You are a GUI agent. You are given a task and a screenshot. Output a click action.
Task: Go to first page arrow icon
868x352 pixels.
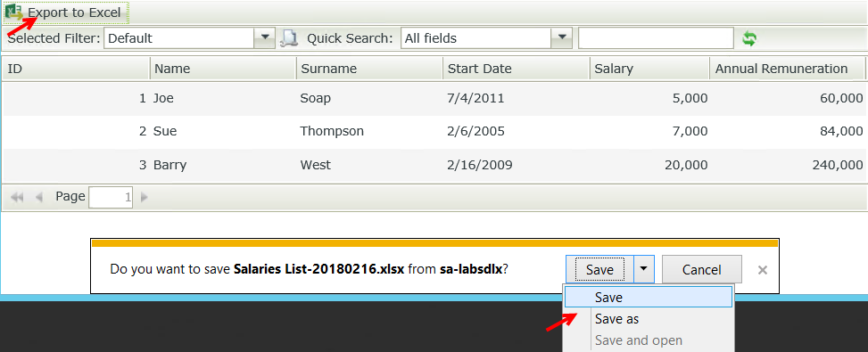pyautogui.click(x=17, y=197)
